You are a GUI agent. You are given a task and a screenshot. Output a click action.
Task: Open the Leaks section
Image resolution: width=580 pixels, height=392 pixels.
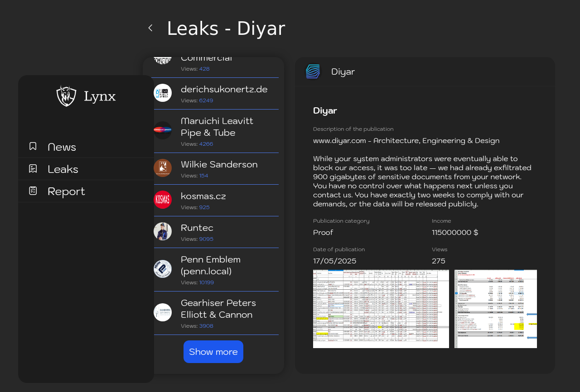pyautogui.click(x=86, y=169)
